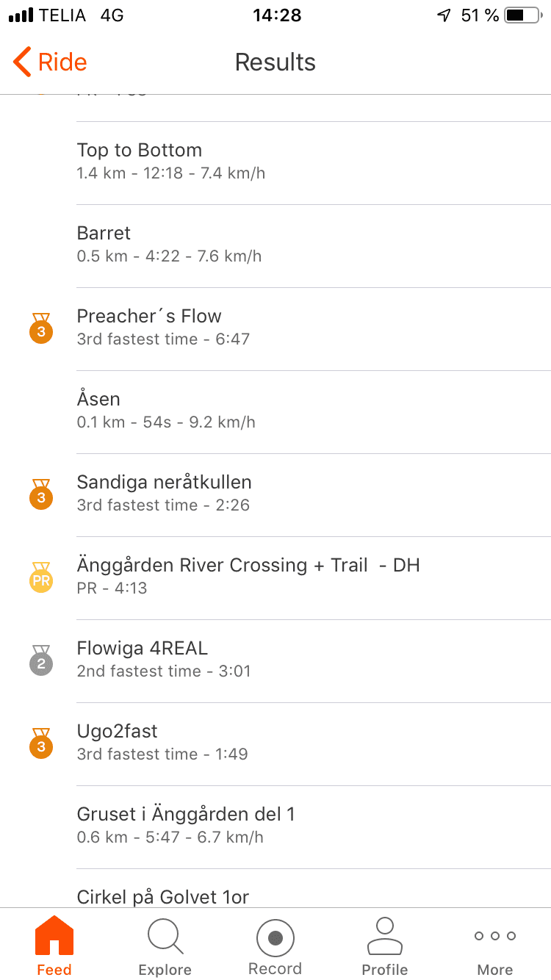
Task: Tap the battery indicator in status bar
Action: point(523,15)
